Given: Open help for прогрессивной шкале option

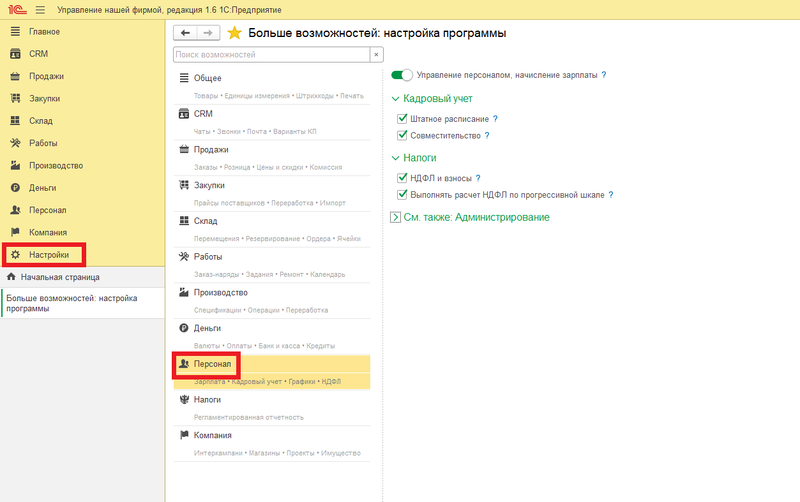Looking at the screenshot, I should (x=611, y=194).
